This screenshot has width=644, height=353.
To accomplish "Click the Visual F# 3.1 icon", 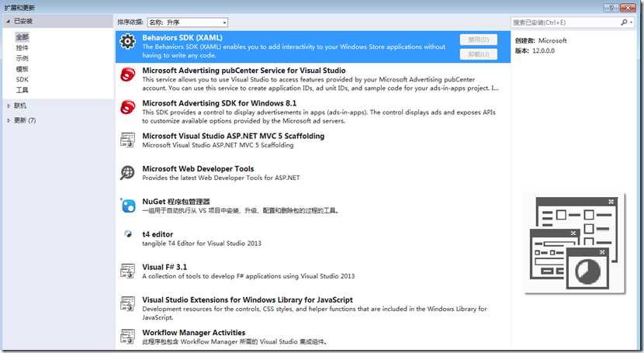I will [127, 271].
